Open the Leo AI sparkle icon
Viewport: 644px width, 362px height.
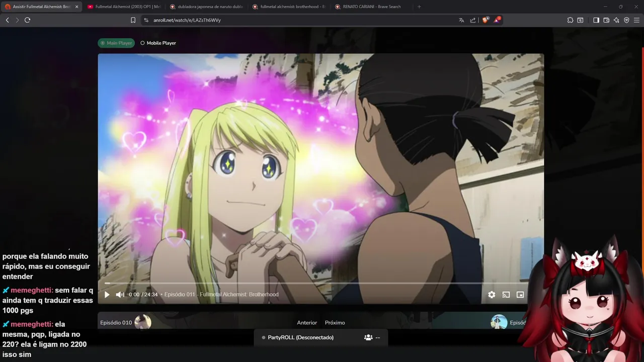[x=616, y=20]
